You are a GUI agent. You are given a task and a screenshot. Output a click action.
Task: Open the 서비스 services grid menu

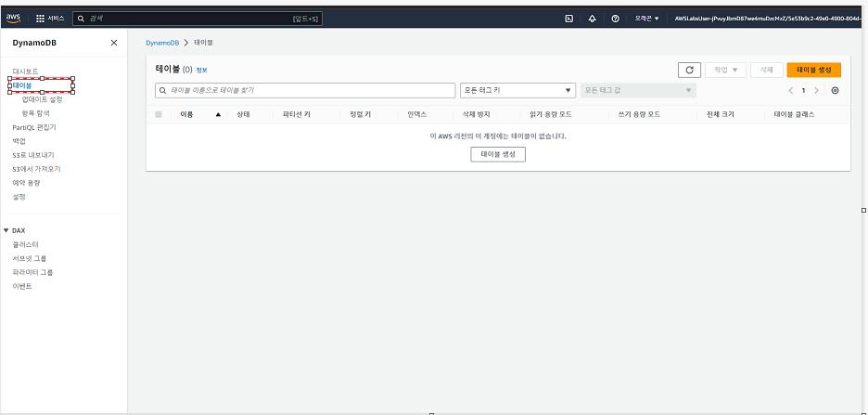click(x=50, y=19)
